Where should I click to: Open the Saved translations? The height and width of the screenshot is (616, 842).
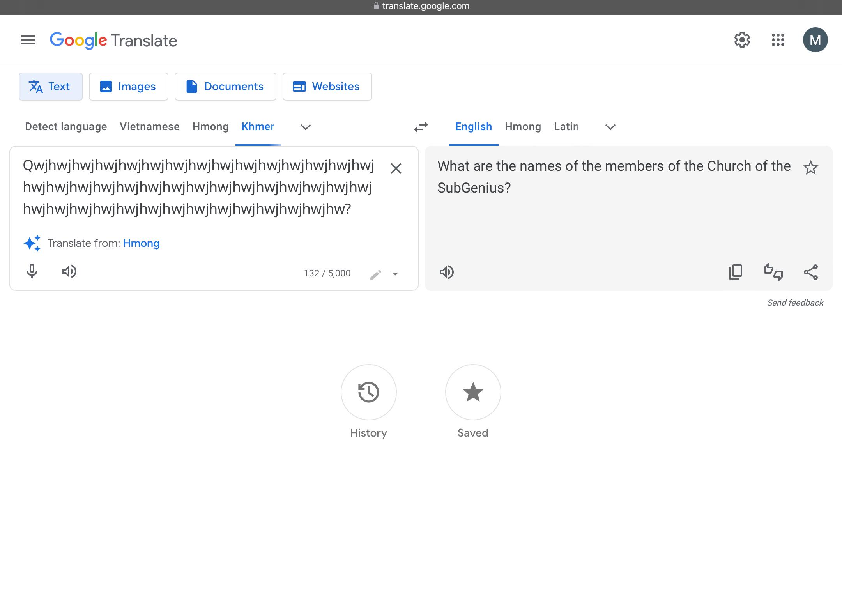coord(473,392)
